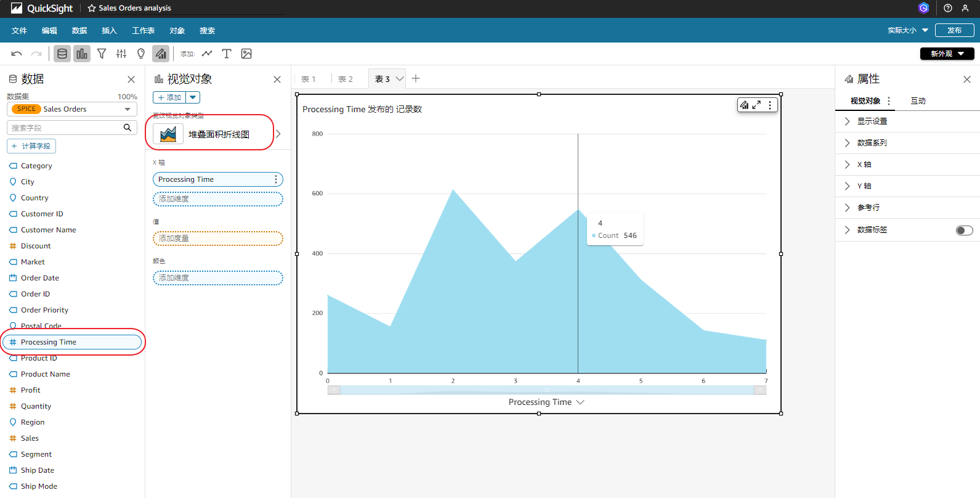Add a text box with the T icon
The width and height of the screenshot is (980, 498).
point(227,54)
